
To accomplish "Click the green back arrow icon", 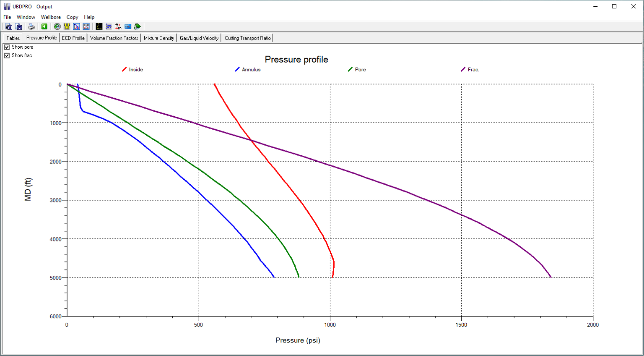I will (44, 26).
